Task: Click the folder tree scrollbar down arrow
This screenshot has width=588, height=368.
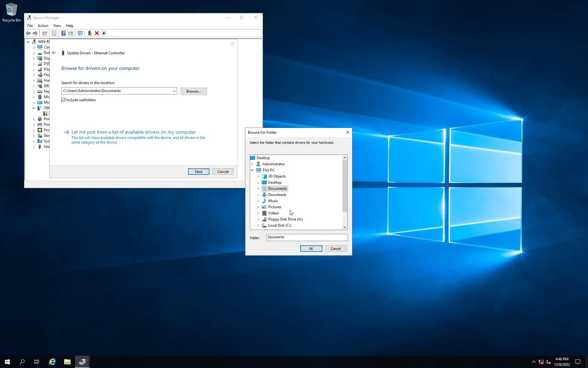Action: point(345,227)
